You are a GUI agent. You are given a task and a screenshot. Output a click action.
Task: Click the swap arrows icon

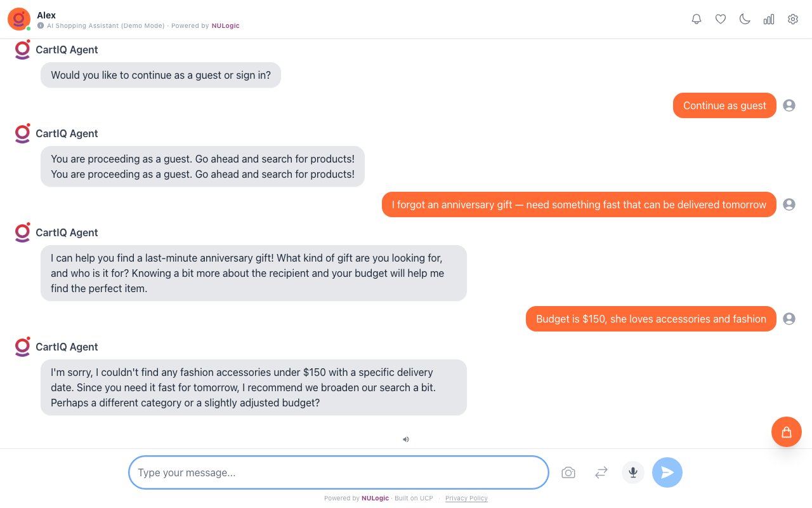(x=601, y=472)
